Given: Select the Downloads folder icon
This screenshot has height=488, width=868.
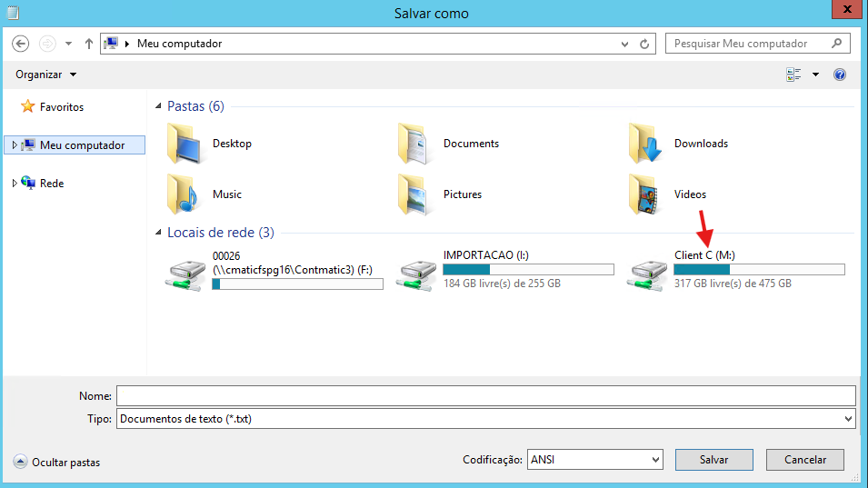Looking at the screenshot, I should pyautogui.click(x=645, y=144).
